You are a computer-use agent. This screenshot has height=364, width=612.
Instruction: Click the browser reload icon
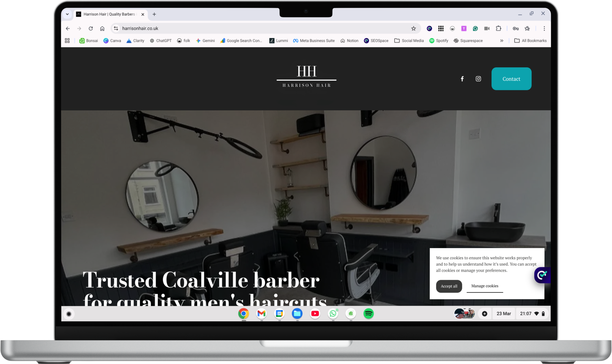[x=91, y=28]
